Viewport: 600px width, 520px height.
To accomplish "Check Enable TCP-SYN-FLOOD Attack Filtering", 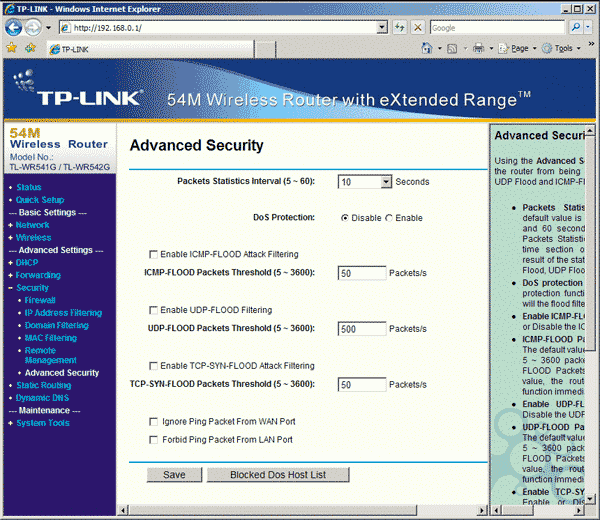I will coord(153,366).
